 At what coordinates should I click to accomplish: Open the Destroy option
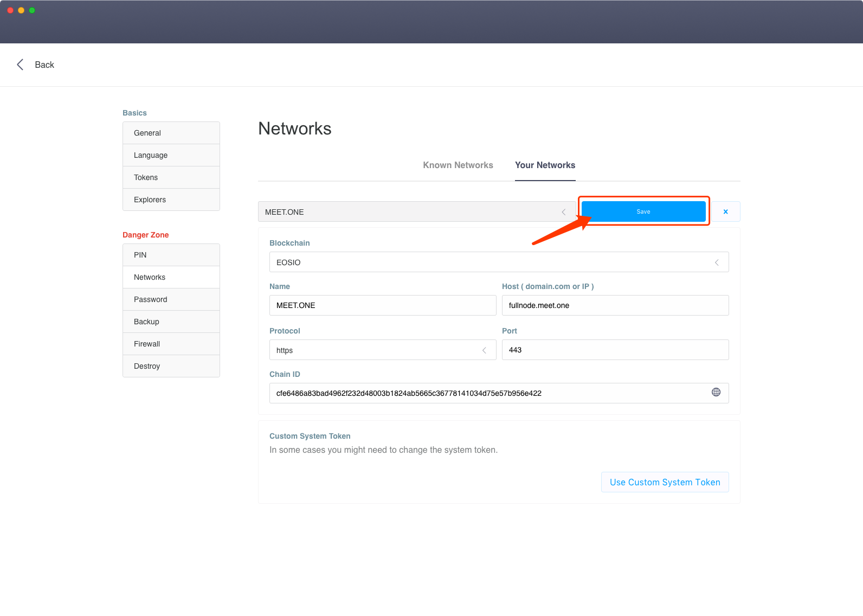pos(171,366)
